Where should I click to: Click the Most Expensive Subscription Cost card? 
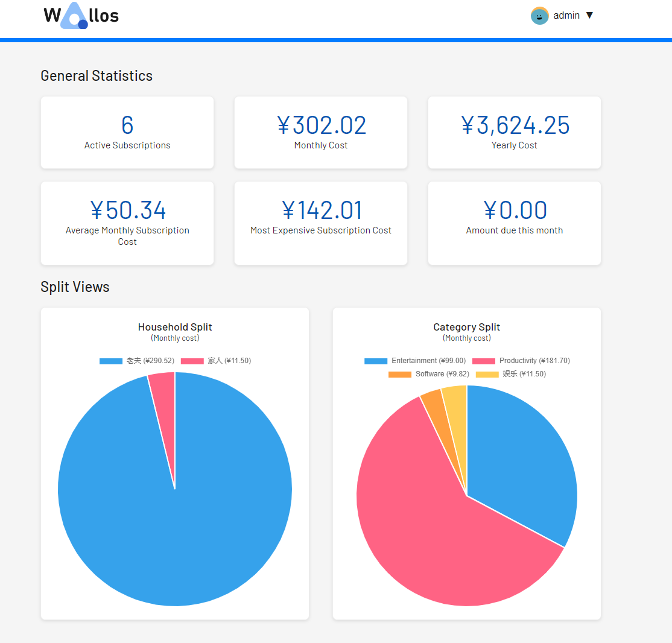coord(321,223)
